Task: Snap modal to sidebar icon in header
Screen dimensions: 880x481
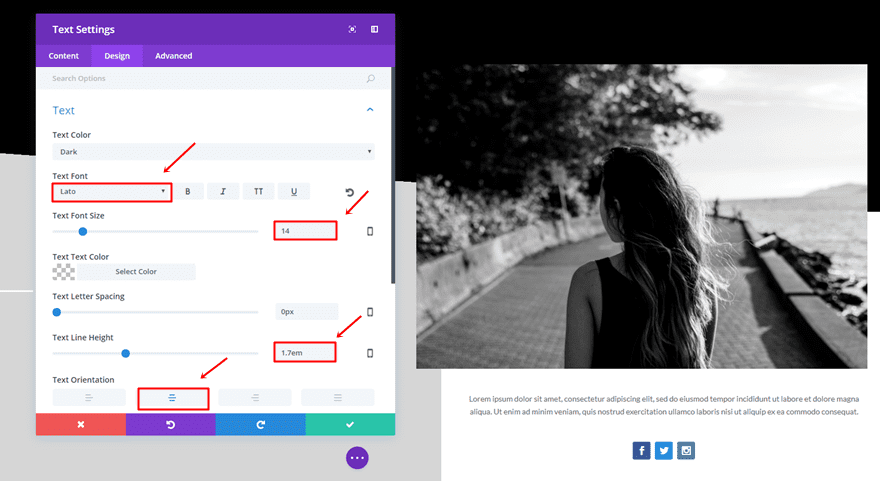Action: pyautogui.click(x=374, y=29)
